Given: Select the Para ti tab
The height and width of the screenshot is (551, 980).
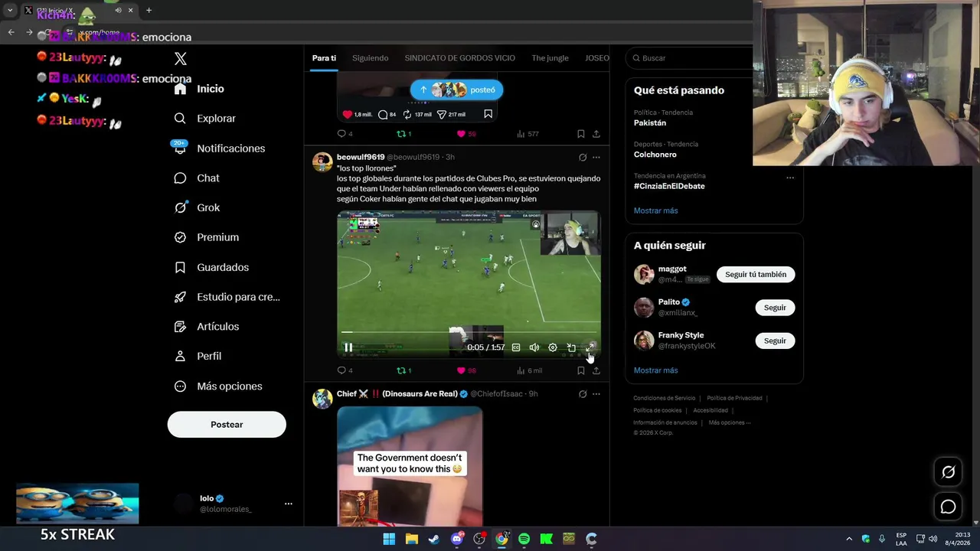Looking at the screenshot, I should coord(324,58).
